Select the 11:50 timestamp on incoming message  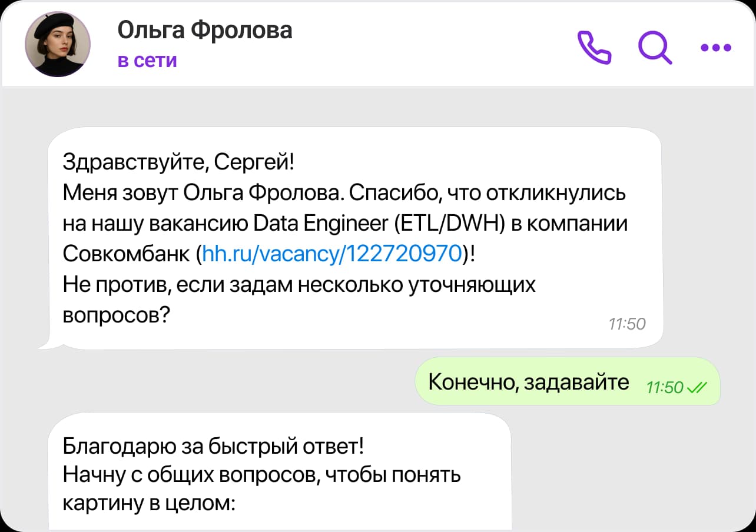click(626, 324)
